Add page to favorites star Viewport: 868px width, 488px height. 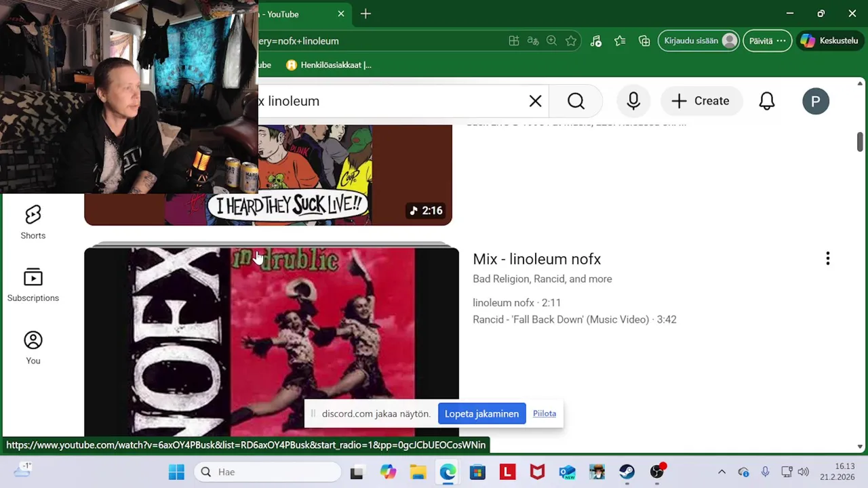click(571, 41)
